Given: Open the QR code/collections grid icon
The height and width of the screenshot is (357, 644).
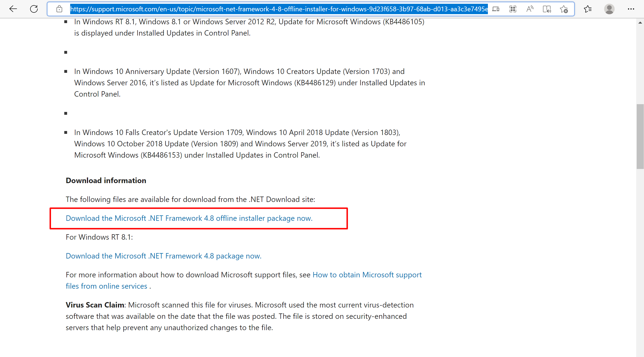Looking at the screenshot, I should click(x=513, y=9).
